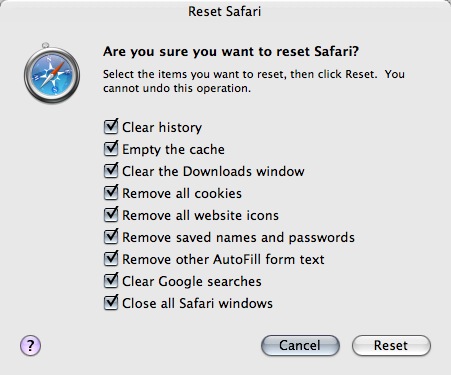Disable the Clear Google searches checkbox
The image size is (451, 375).
[x=111, y=281]
